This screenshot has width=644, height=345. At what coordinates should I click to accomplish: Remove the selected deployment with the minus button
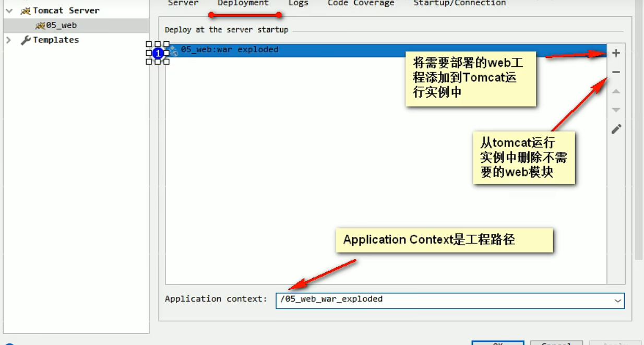tap(616, 72)
